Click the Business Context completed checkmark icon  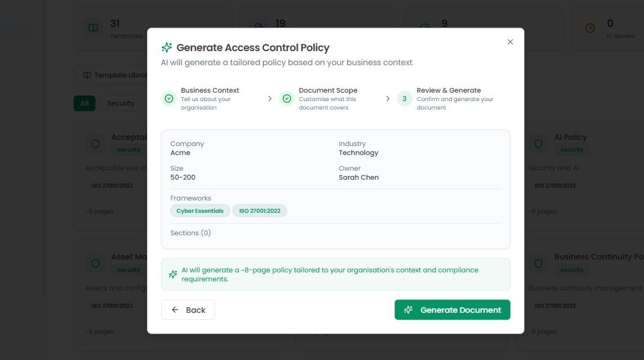pyautogui.click(x=169, y=99)
